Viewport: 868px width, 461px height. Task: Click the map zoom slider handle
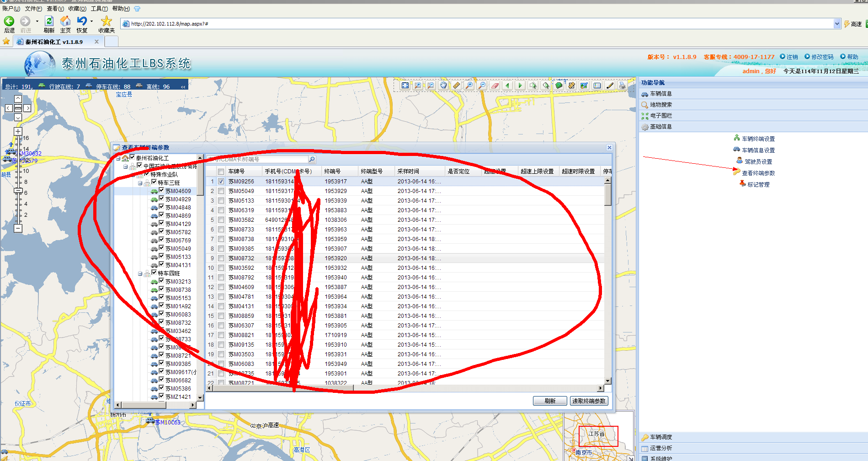(18, 190)
